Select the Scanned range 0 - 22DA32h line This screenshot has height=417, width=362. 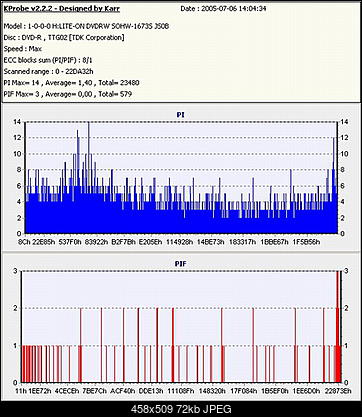point(48,71)
